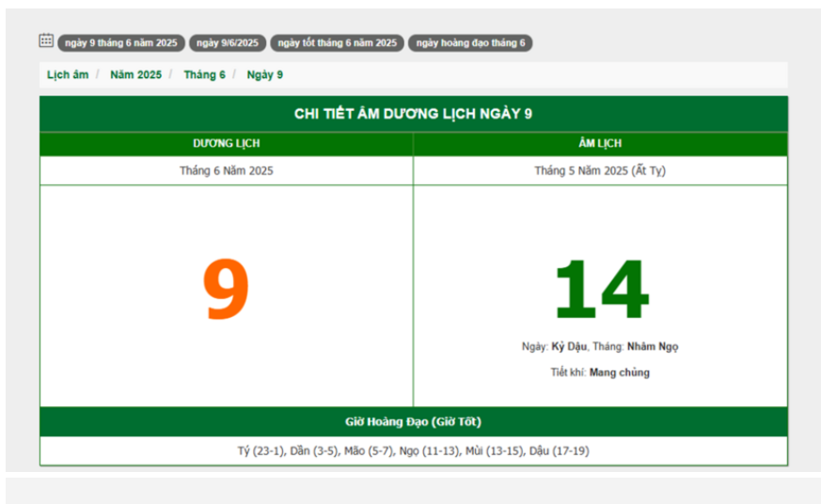This screenshot has height=504, width=836.
Task: Open the 'ngày 9 tháng 6 năm 2025' tag
Action: 121,43
